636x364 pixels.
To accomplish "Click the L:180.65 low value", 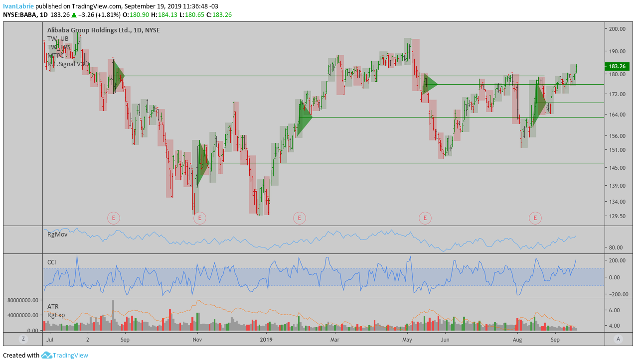I will coord(193,15).
